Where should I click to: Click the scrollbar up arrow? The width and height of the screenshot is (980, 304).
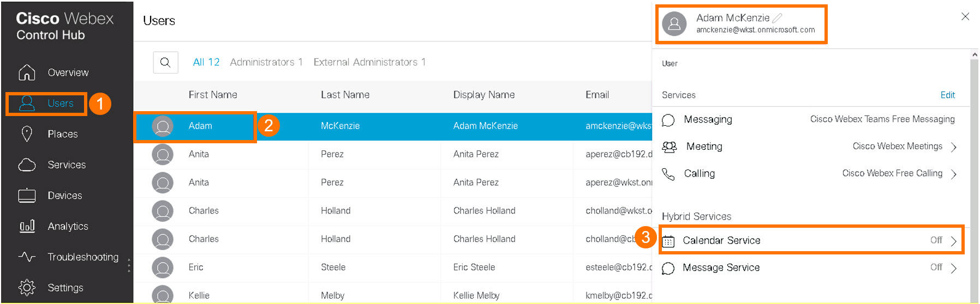coord(975,54)
